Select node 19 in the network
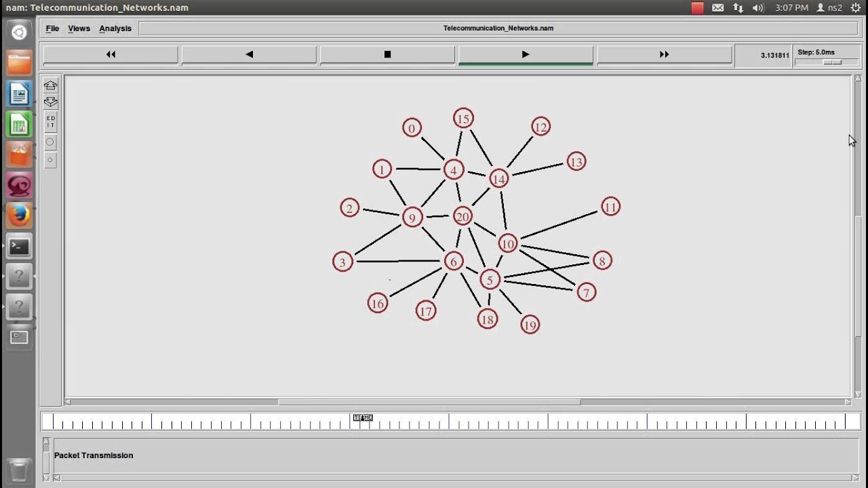This screenshot has height=488, width=868. point(530,325)
